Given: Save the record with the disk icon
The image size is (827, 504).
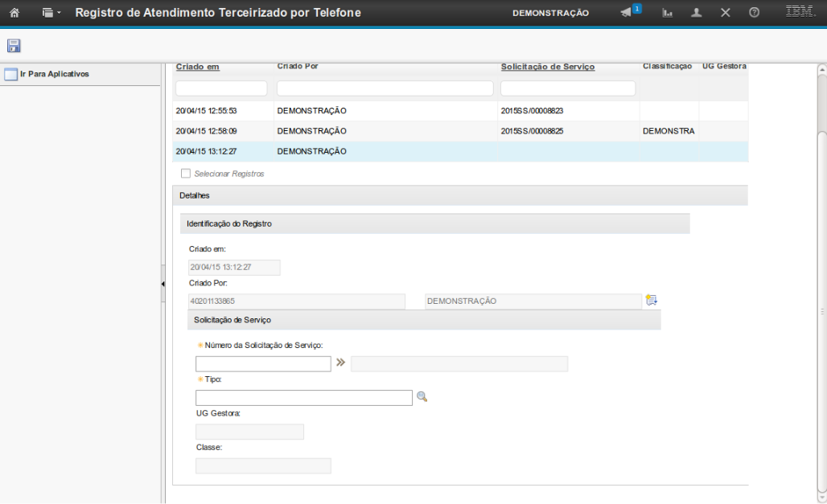Looking at the screenshot, I should (14, 46).
